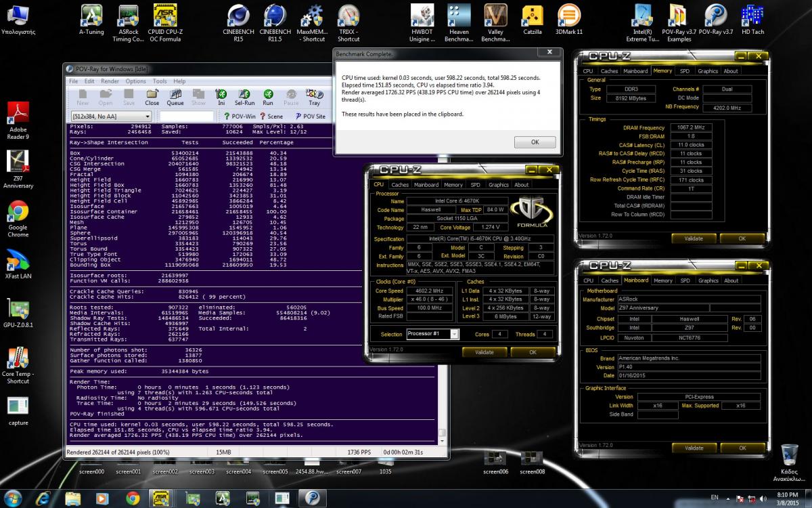Open the Render menu in POV-Ray
The width and height of the screenshot is (812, 508).
pyautogui.click(x=110, y=81)
